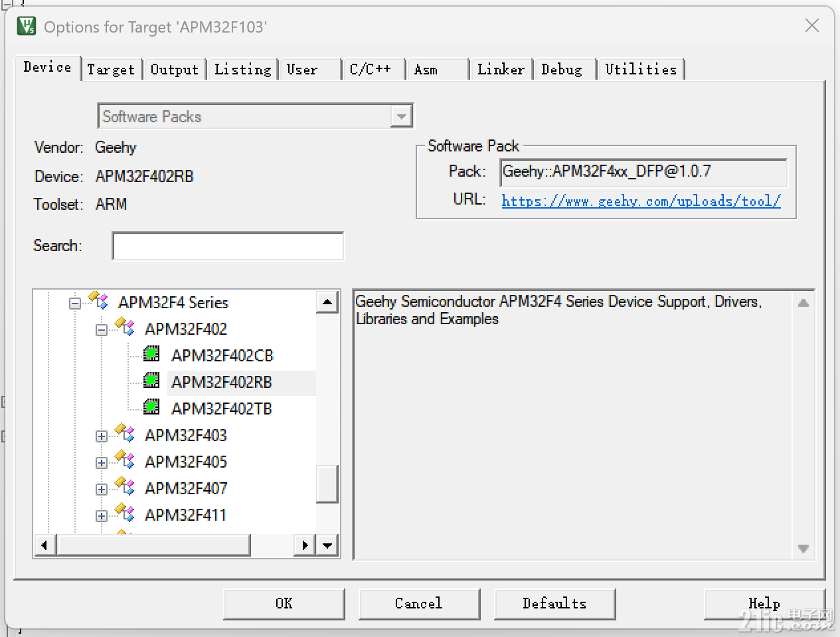Click the device tree horizontal scrollbar thumb
The image size is (840, 637).
[x=153, y=545]
